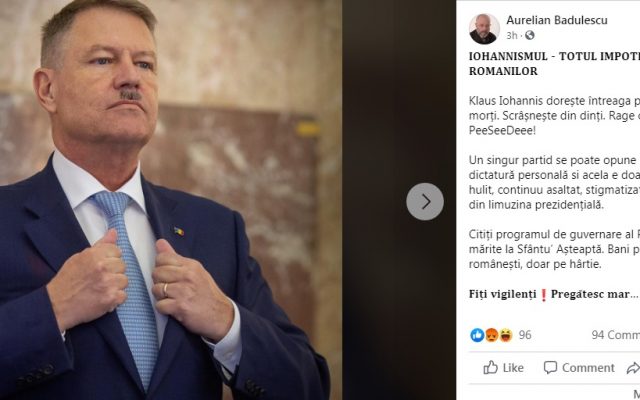Screen dimensions: 640x400
Task: Click the red exclamation mark emoji
Action: point(543,295)
